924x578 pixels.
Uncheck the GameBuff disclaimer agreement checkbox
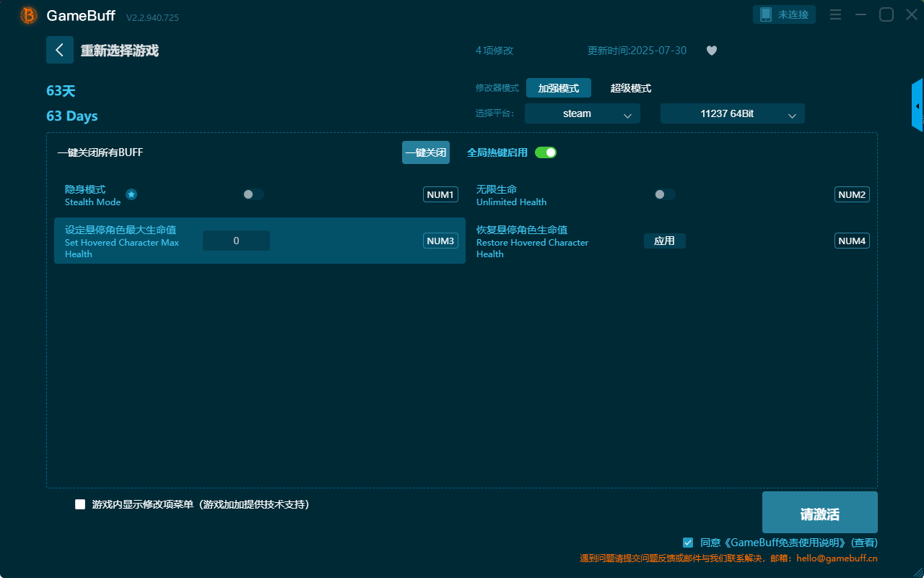point(688,542)
